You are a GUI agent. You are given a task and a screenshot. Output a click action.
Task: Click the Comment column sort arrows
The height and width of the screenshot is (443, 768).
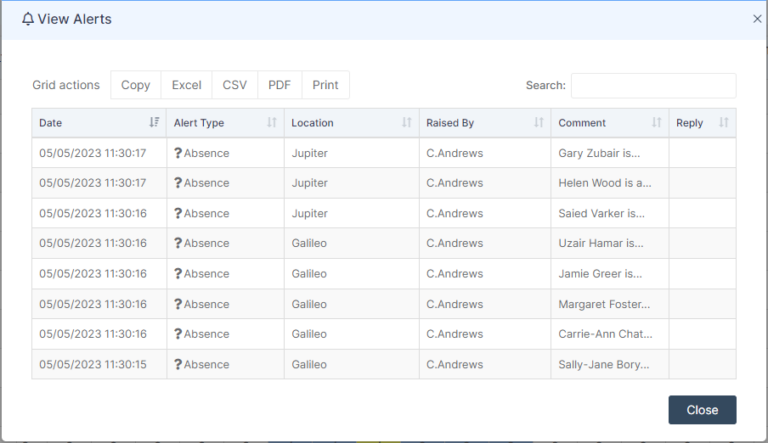(x=656, y=123)
